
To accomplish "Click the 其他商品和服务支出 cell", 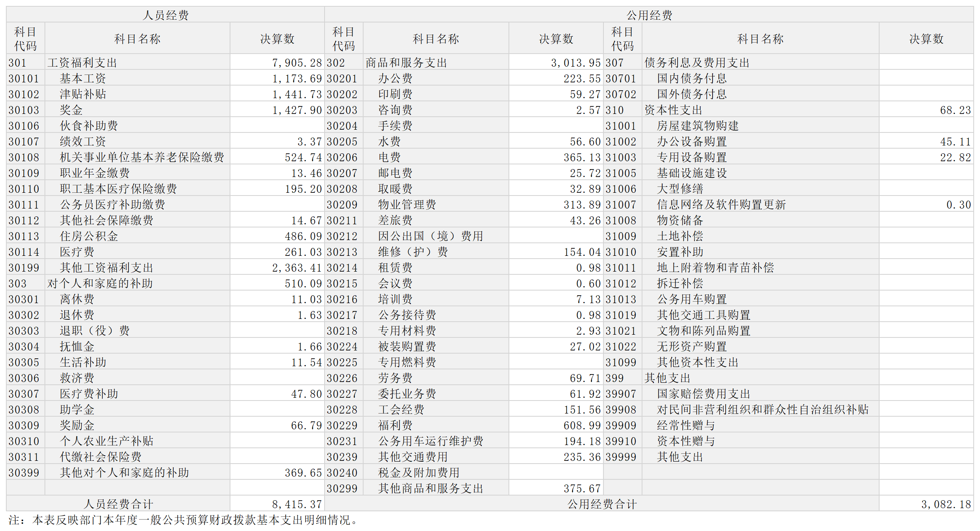I will [431, 488].
